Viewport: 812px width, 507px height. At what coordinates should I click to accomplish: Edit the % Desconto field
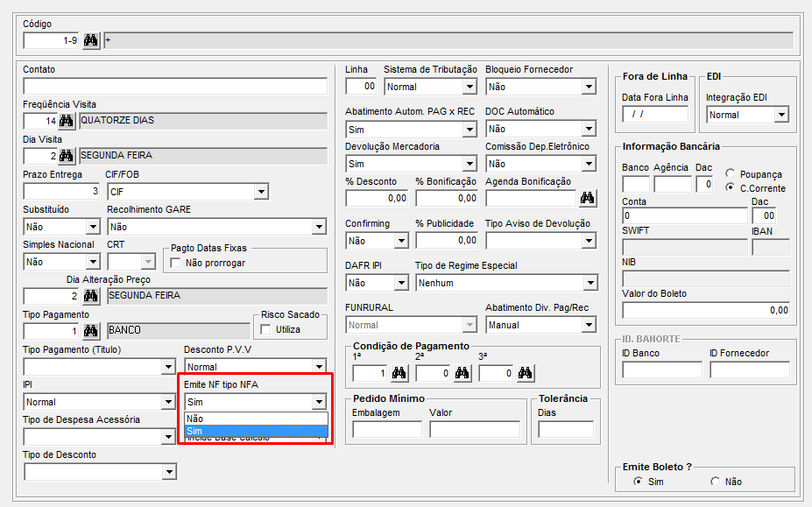(377, 198)
